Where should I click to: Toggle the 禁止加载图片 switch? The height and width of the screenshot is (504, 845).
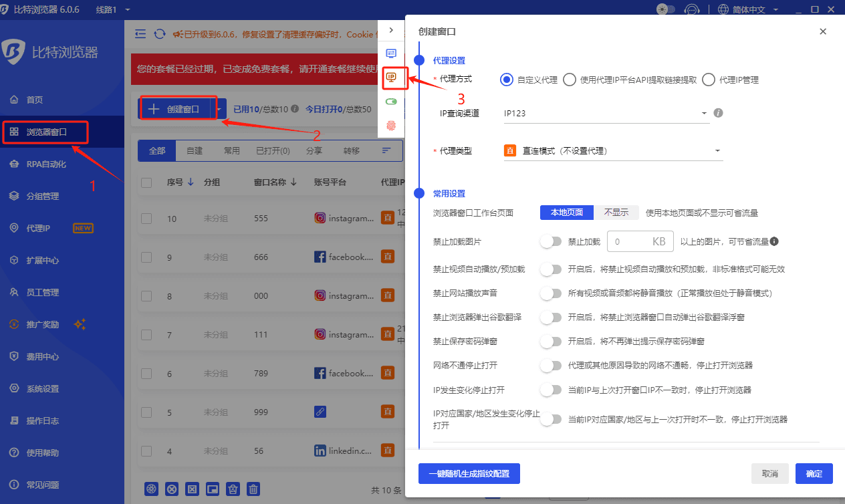point(551,242)
